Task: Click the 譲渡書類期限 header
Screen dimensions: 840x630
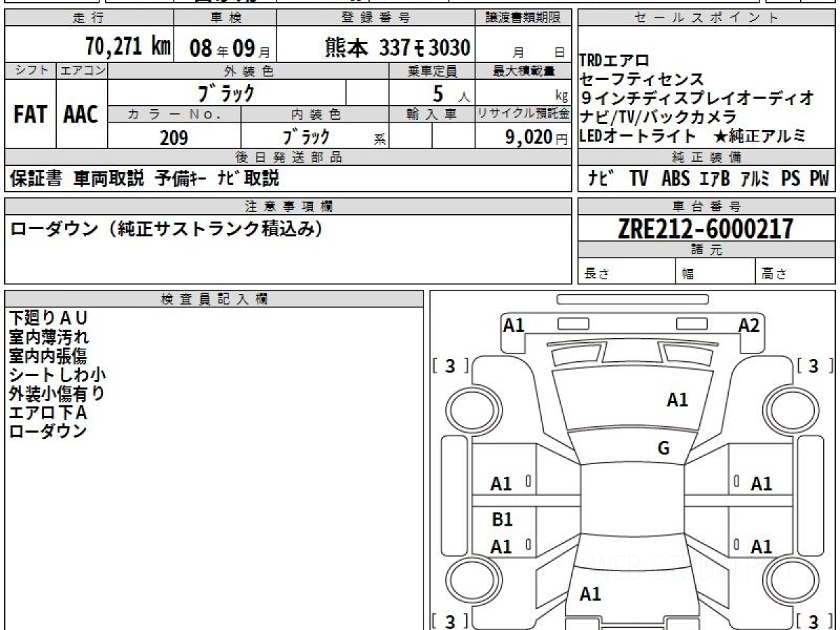Action: [524, 18]
